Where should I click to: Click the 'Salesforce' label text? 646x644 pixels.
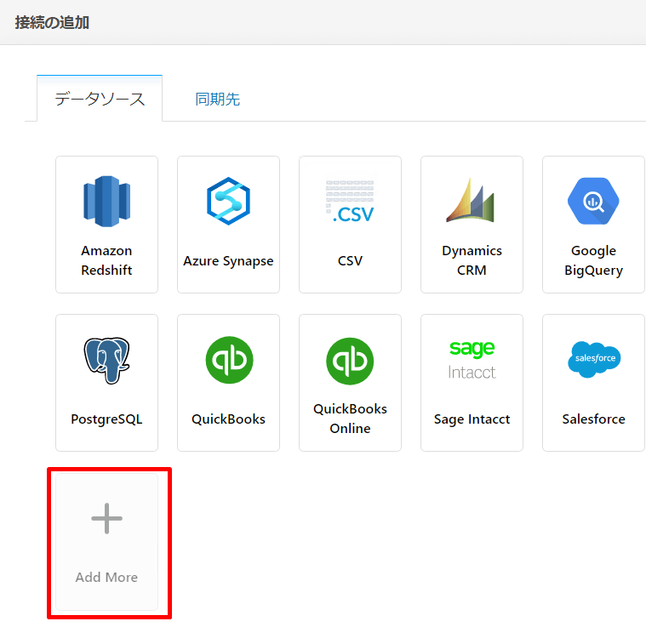(594, 419)
